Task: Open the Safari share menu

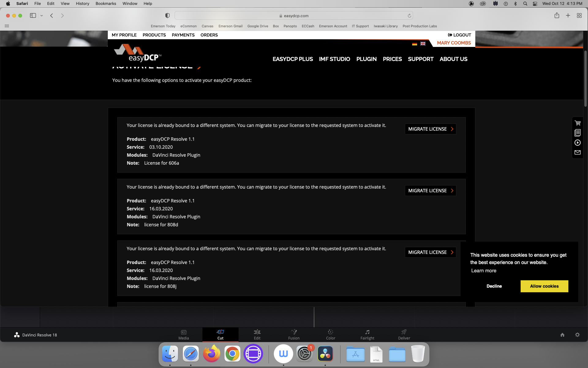Action: [557, 15]
